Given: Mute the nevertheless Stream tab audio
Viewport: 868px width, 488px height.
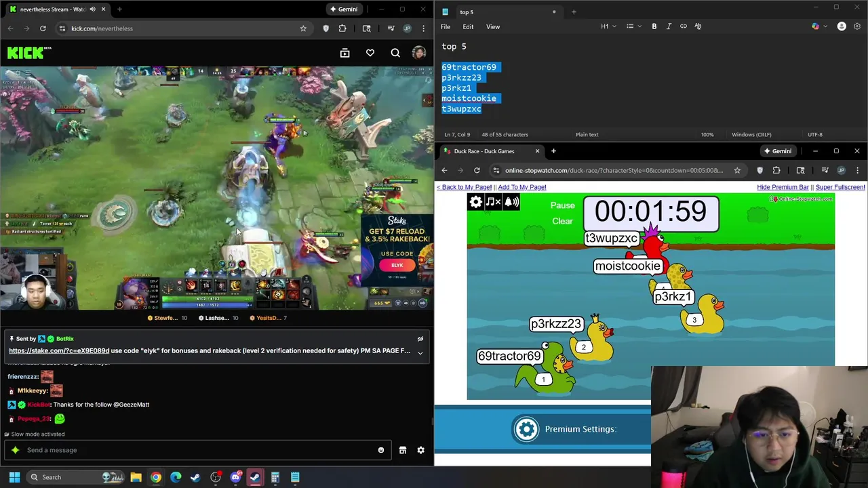Looking at the screenshot, I should point(93,9).
